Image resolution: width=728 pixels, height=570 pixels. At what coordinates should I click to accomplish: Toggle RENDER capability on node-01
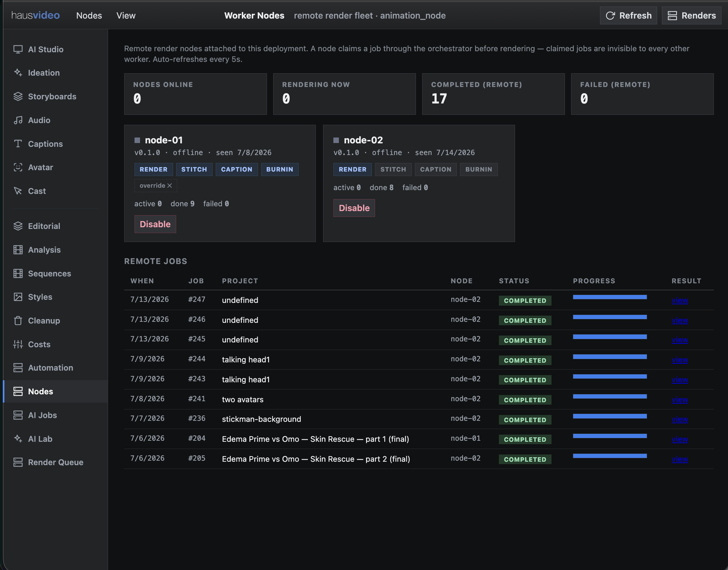click(x=153, y=169)
